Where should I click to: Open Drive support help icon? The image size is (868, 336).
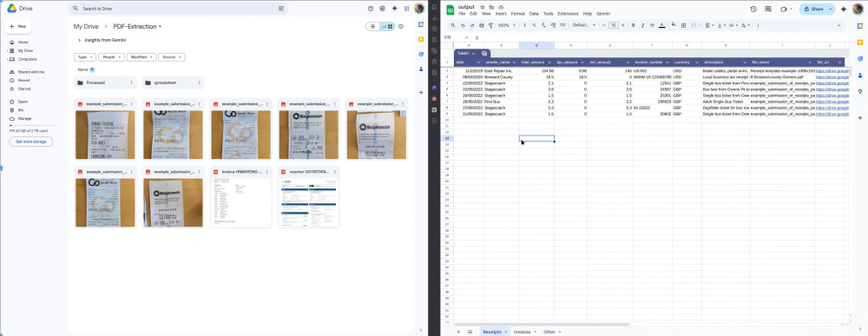[x=371, y=9]
